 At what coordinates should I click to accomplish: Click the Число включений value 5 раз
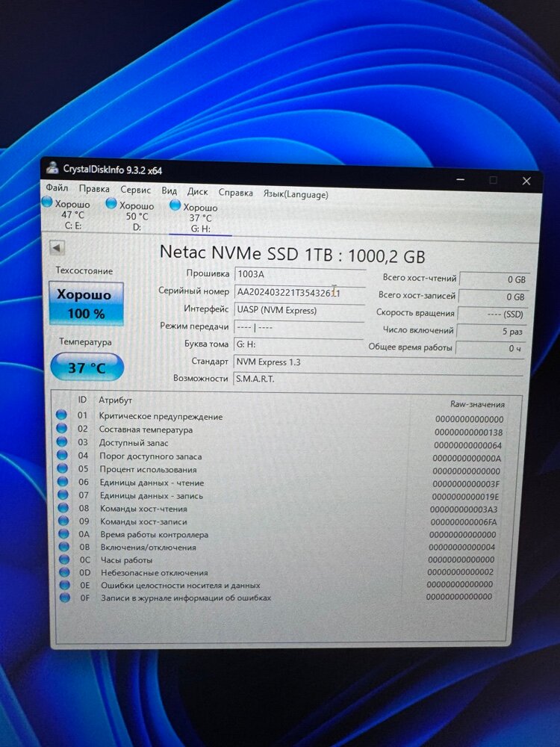(491, 331)
